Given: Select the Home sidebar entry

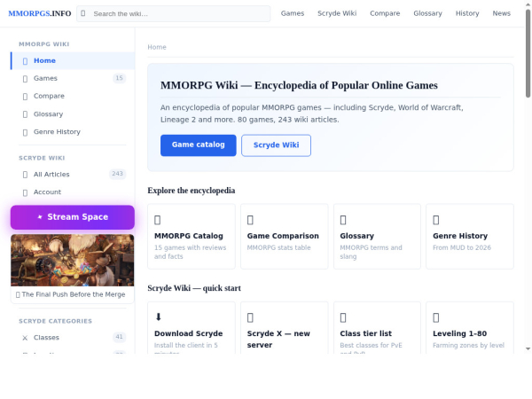Looking at the screenshot, I should tap(73, 60).
